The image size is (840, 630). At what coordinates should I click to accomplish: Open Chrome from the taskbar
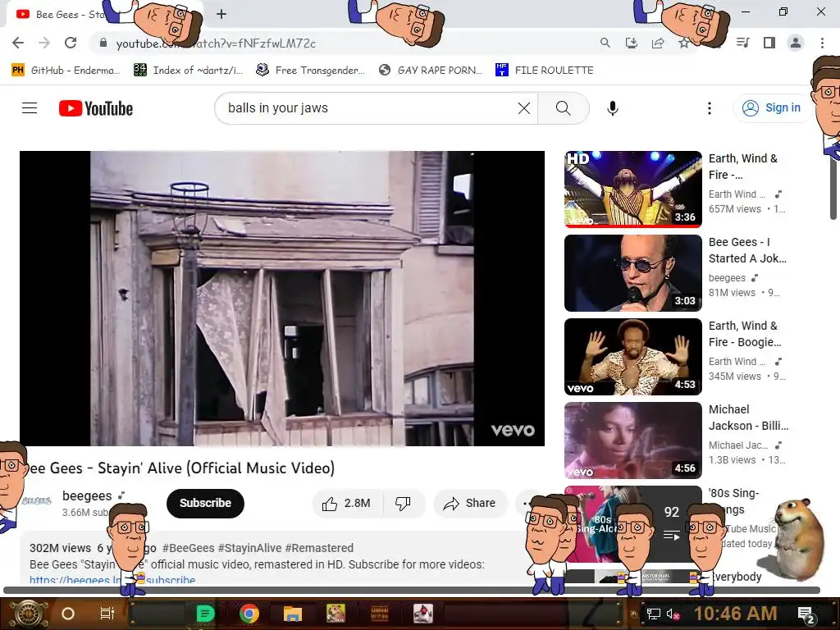tap(249, 614)
